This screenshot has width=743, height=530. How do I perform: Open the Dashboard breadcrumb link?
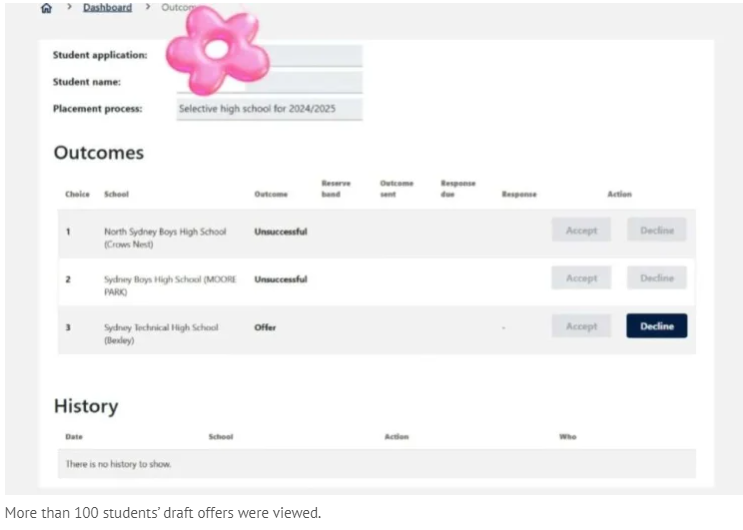coord(107,8)
